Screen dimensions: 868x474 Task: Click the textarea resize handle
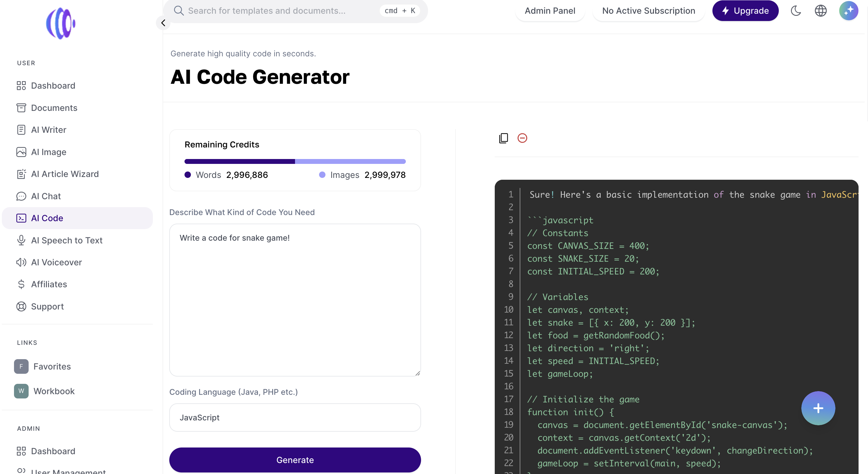(x=417, y=373)
